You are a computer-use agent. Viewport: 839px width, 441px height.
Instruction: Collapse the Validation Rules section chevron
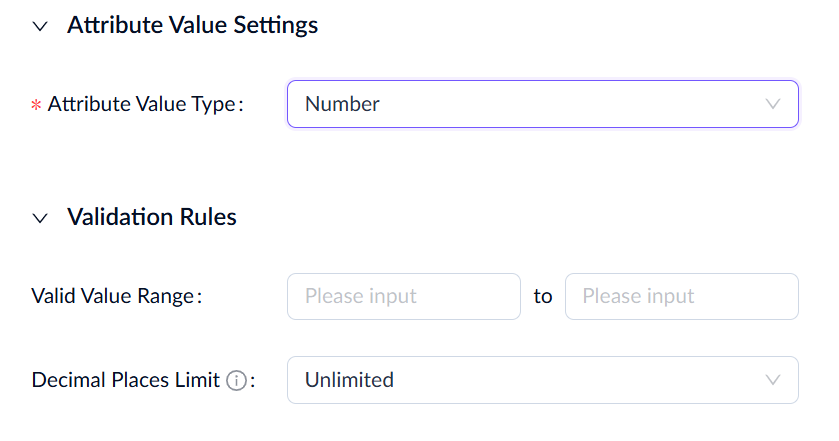pyautogui.click(x=40, y=218)
